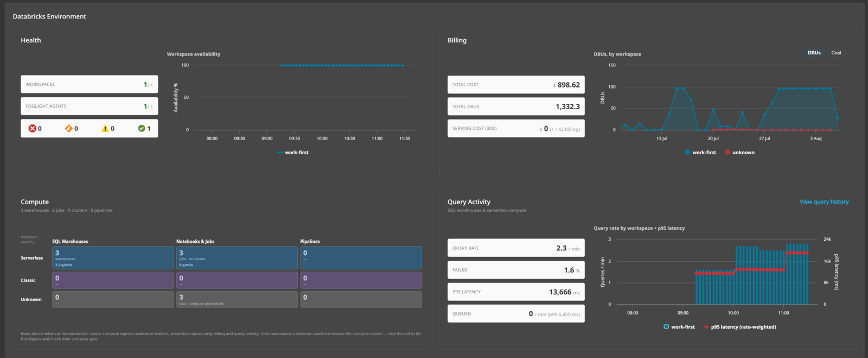Click the '3 Aug' label on Billing chart
The width and height of the screenshot is (868, 358).
coord(816,139)
